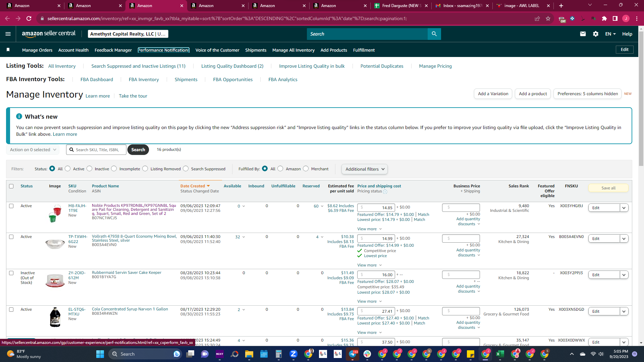
Task: Click the Noble Products buckets thumbnail
Action: (x=55, y=214)
